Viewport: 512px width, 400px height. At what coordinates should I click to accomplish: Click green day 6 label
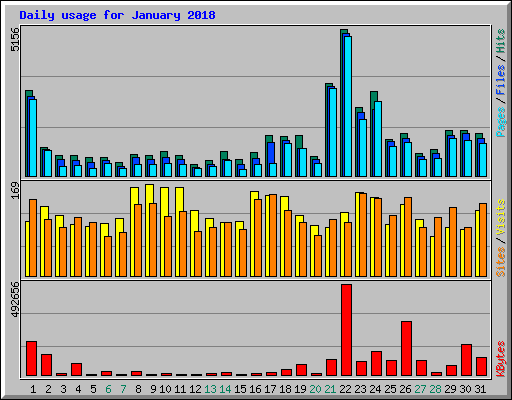click(x=108, y=389)
